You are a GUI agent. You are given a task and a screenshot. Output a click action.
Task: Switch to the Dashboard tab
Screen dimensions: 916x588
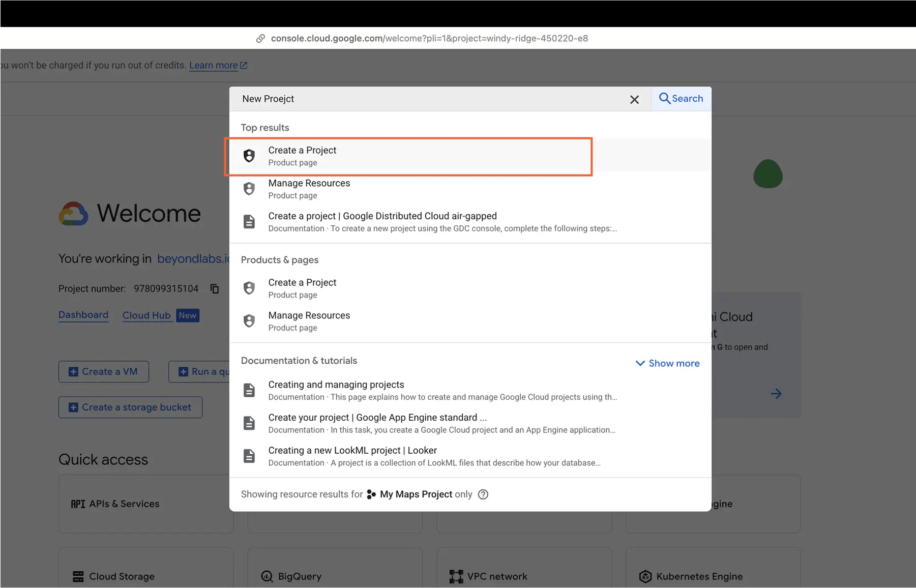(x=83, y=315)
